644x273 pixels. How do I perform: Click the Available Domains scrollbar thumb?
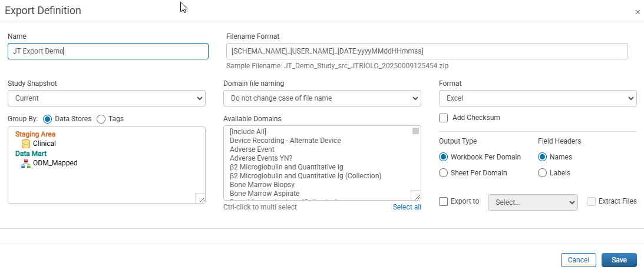point(415,131)
